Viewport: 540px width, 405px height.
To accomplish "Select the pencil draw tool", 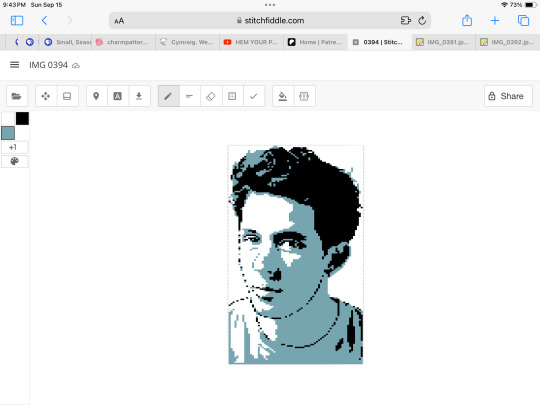I will point(168,96).
